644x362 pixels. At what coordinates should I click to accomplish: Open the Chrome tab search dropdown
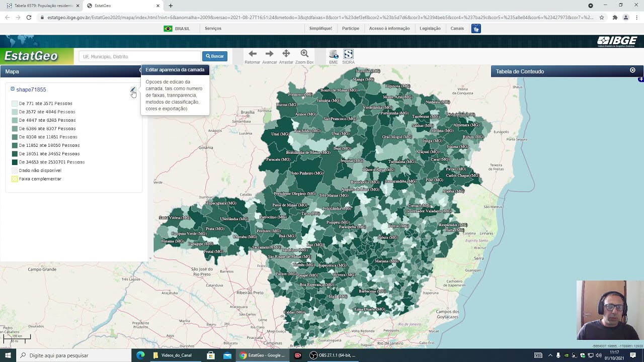[591, 6]
